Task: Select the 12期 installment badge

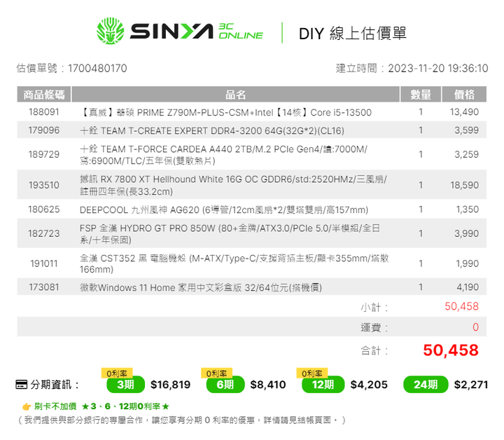Action: tap(323, 385)
